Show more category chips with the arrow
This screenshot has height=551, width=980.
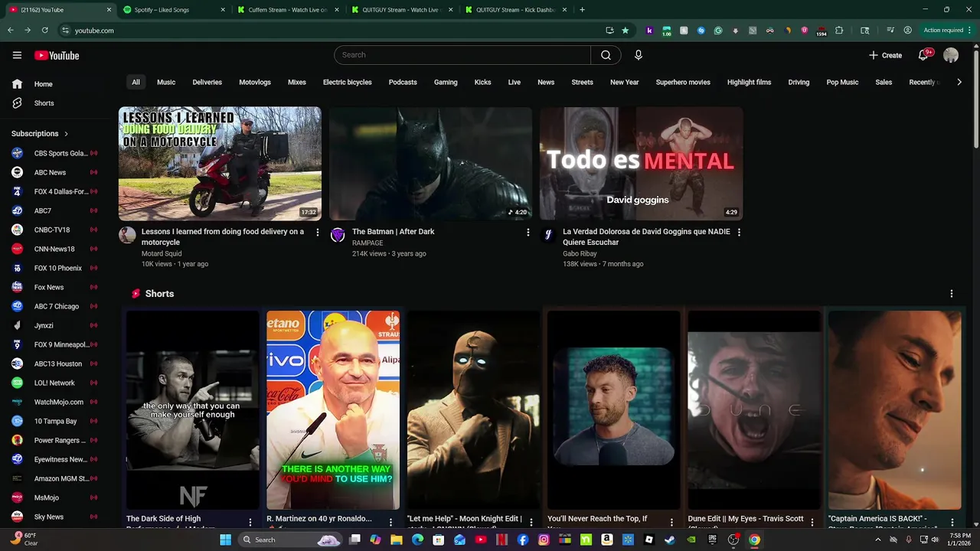[x=959, y=82]
